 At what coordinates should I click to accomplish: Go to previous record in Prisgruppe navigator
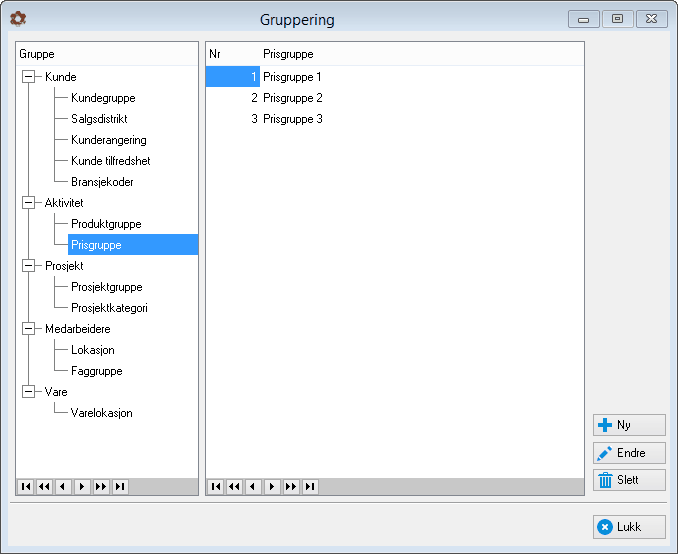pos(253,487)
